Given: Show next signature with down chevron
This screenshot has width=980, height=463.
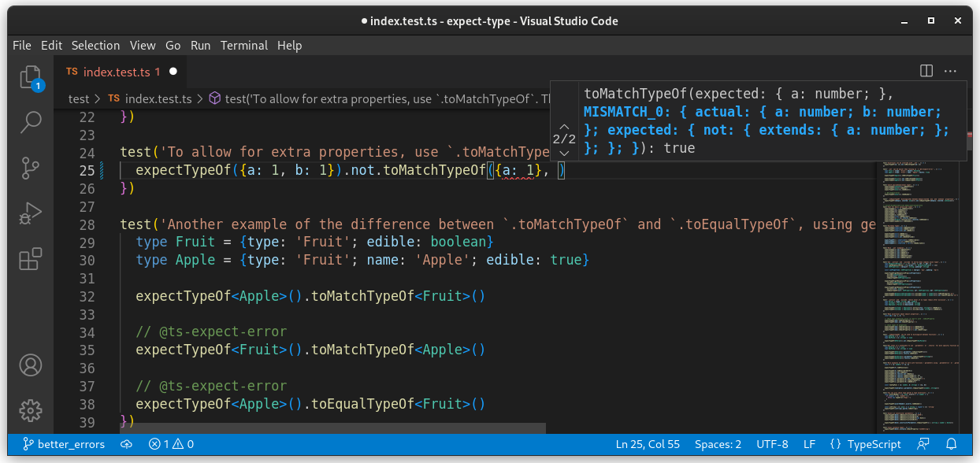Looking at the screenshot, I should pyautogui.click(x=564, y=152).
